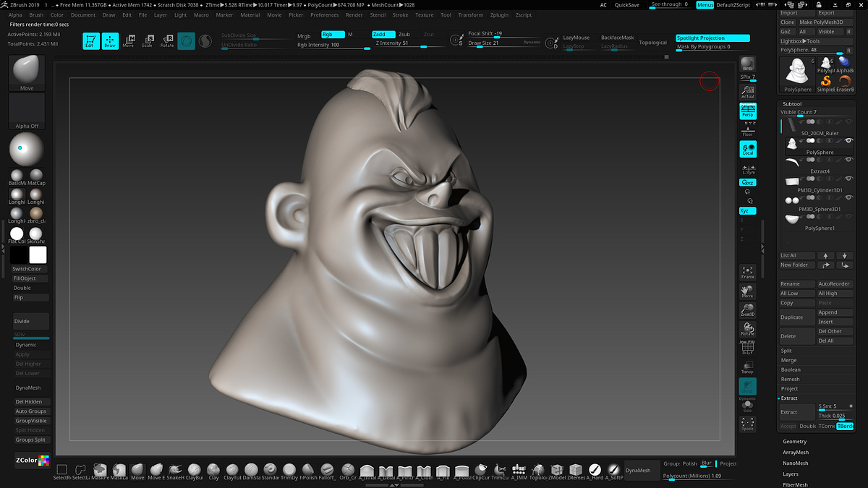Open the Brush menu
868x488 pixels.
coord(36,14)
